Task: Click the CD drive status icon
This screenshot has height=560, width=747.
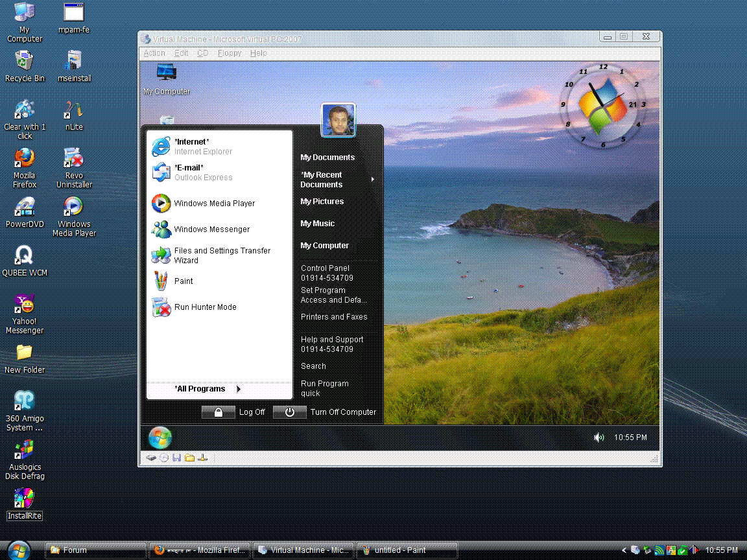Action: pyautogui.click(x=164, y=458)
